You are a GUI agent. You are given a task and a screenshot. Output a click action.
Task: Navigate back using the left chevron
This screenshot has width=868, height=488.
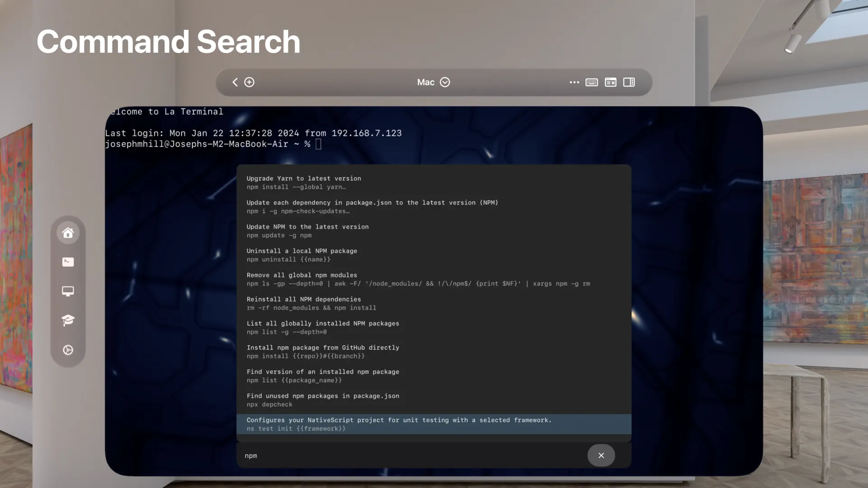pyautogui.click(x=235, y=82)
